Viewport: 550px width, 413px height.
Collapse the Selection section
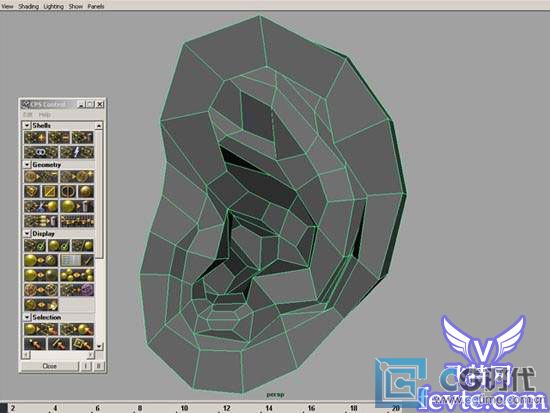coord(27,317)
